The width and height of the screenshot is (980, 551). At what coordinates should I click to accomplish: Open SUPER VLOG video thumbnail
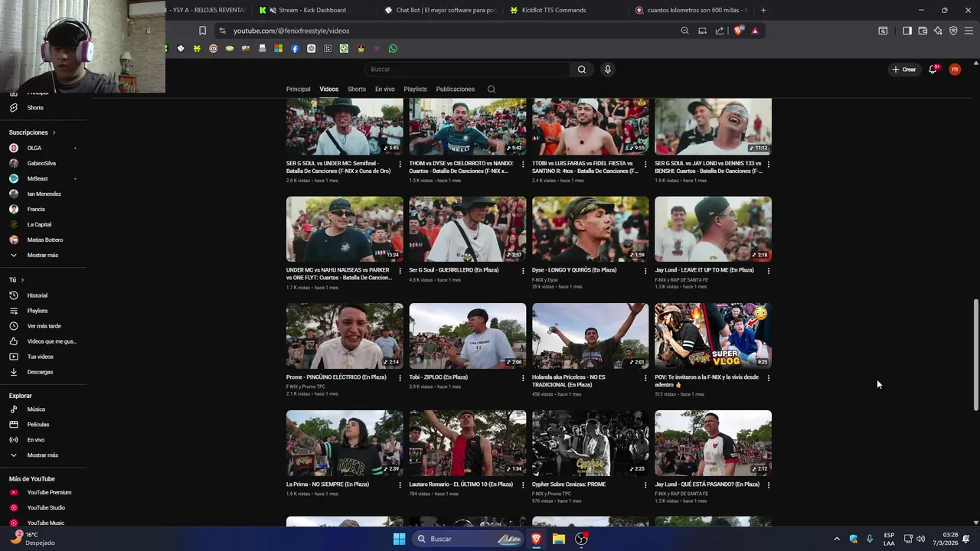pos(713,336)
